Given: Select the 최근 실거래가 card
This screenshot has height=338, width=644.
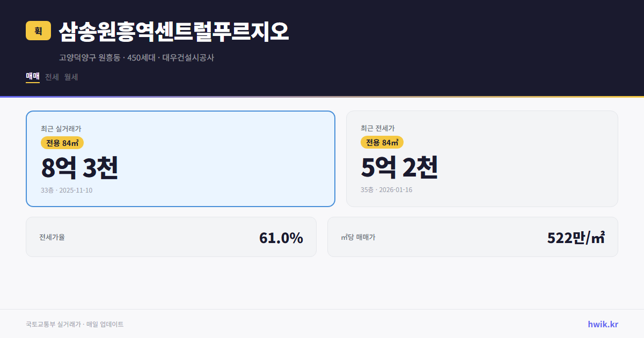Looking at the screenshot, I should point(180,158).
